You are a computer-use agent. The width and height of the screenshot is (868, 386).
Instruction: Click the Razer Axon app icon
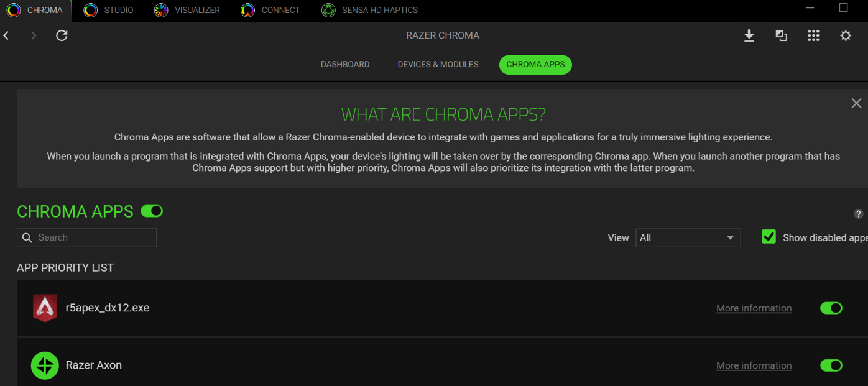point(44,365)
